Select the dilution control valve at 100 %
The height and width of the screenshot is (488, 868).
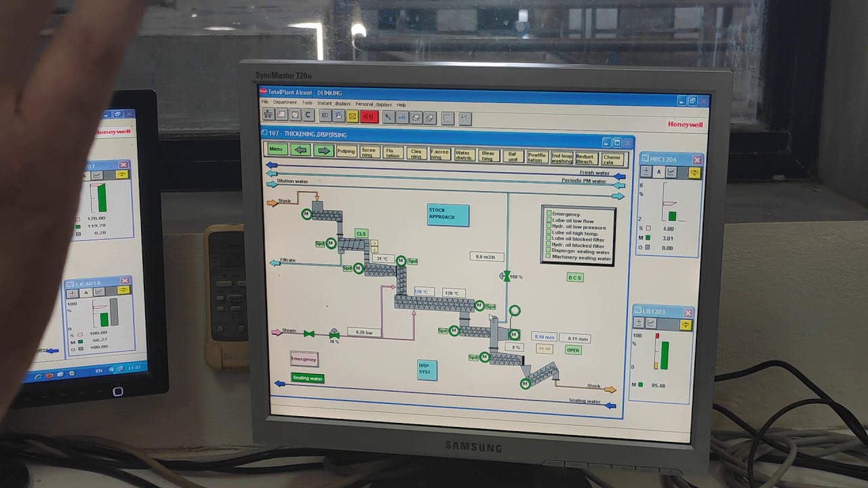[x=506, y=276]
